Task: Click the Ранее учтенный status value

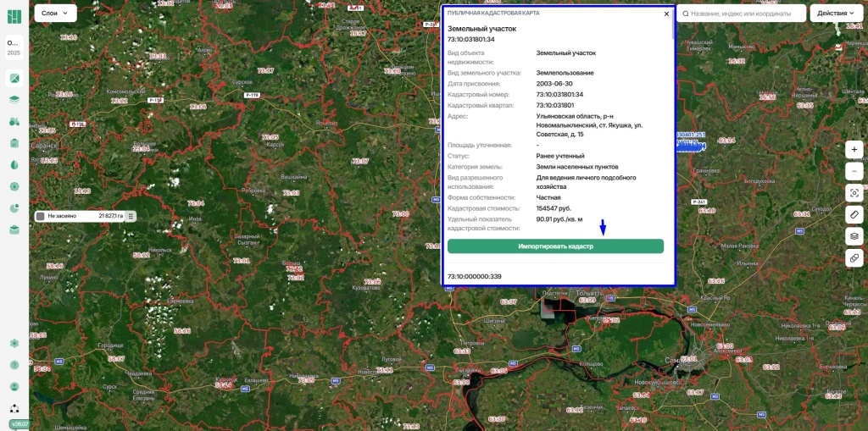Action: pyautogui.click(x=560, y=156)
